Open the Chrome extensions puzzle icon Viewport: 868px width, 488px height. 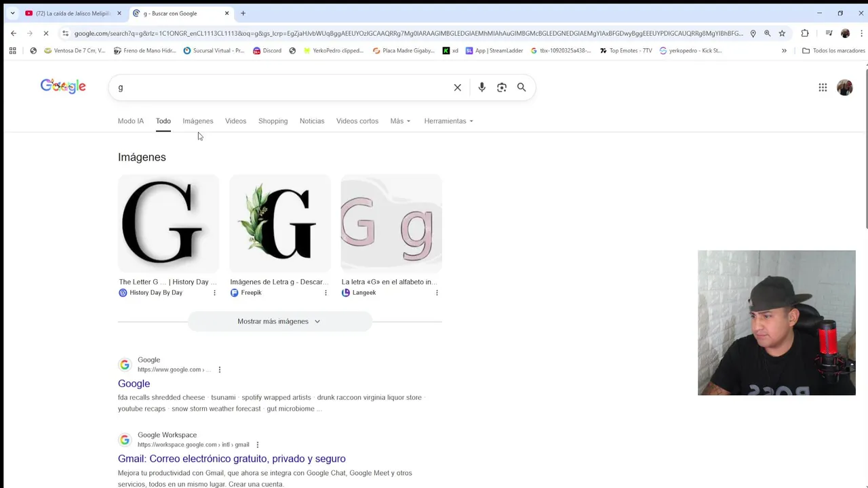(x=805, y=33)
